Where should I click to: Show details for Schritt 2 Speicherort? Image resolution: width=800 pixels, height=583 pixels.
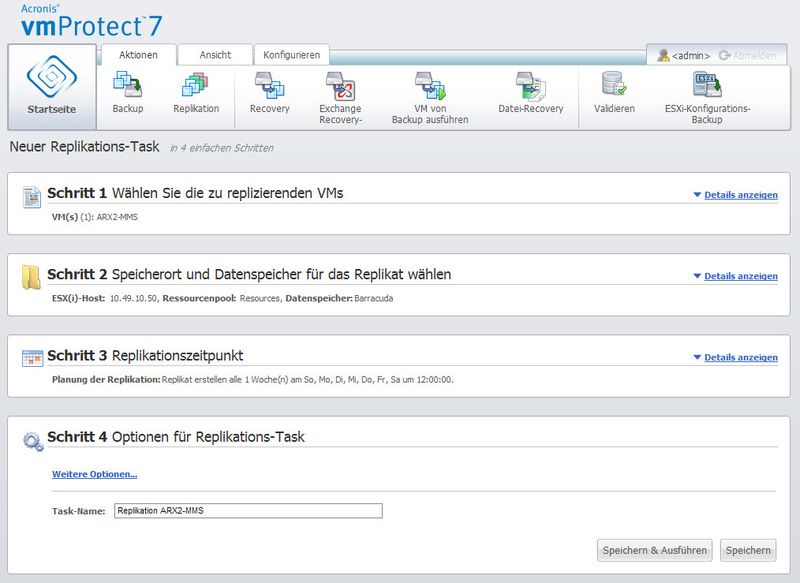click(743, 275)
